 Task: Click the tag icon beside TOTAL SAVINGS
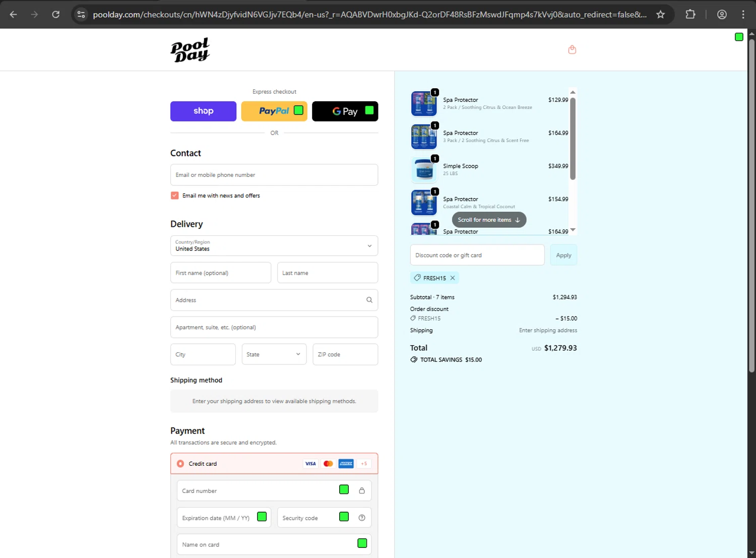(414, 359)
